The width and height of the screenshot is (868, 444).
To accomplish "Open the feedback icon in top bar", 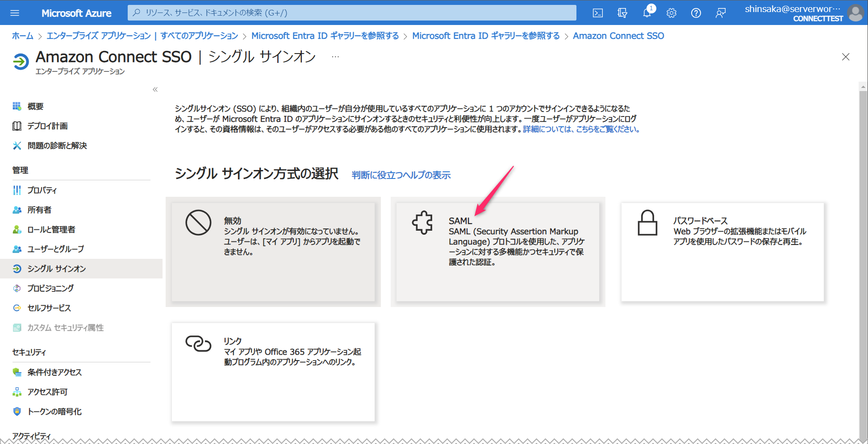I will tap(721, 13).
